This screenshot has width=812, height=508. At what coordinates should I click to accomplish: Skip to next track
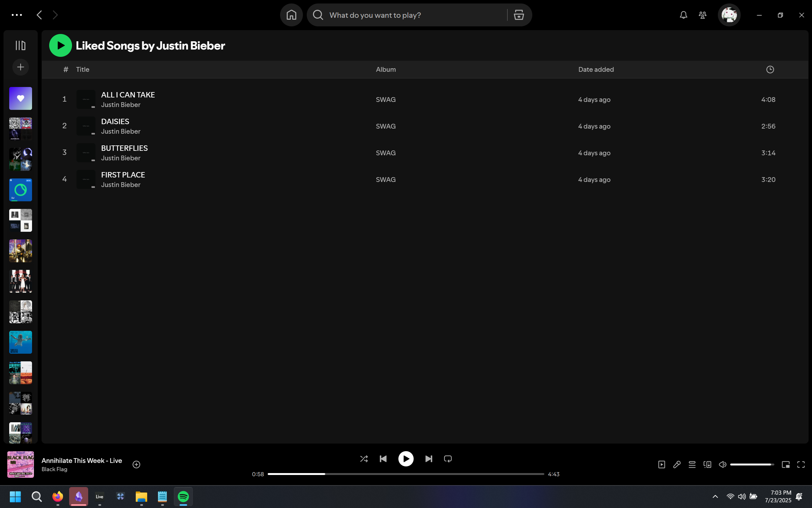coord(429,458)
